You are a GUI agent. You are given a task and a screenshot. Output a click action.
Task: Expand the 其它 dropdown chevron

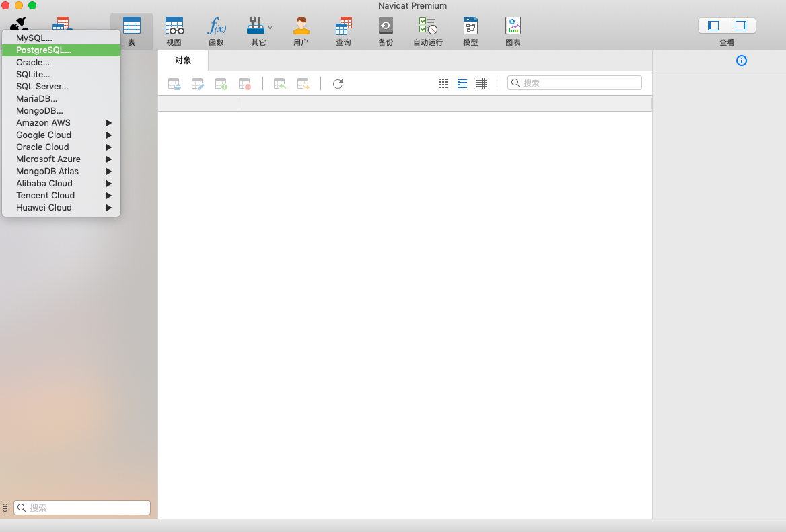click(270, 28)
